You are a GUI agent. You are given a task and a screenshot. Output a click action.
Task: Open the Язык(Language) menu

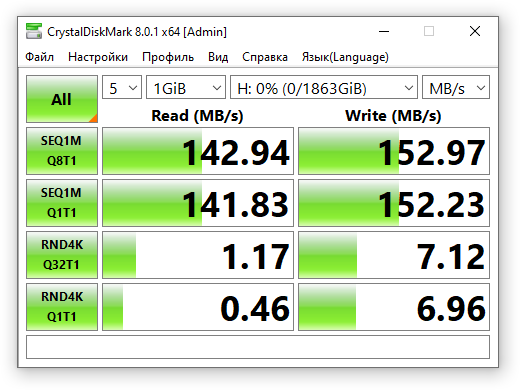[x=345, y=57]
